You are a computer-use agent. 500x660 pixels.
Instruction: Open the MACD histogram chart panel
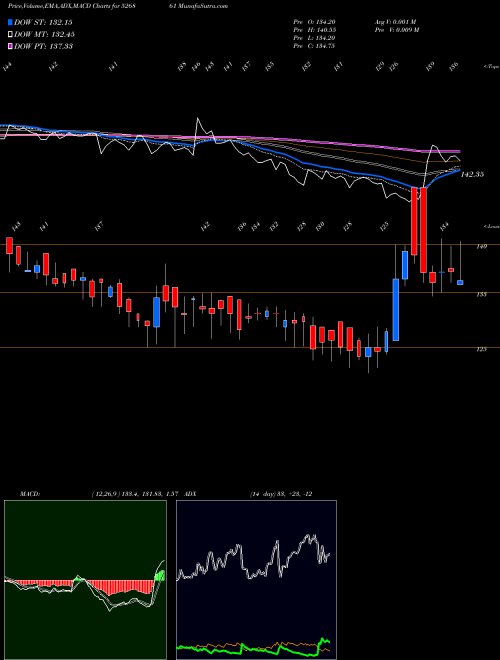85,580
